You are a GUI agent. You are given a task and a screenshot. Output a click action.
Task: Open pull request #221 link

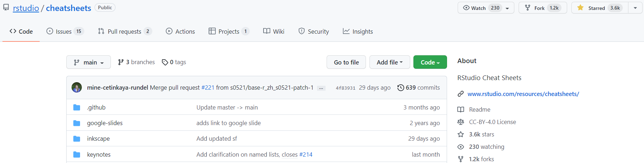click(x=208, y=88)
